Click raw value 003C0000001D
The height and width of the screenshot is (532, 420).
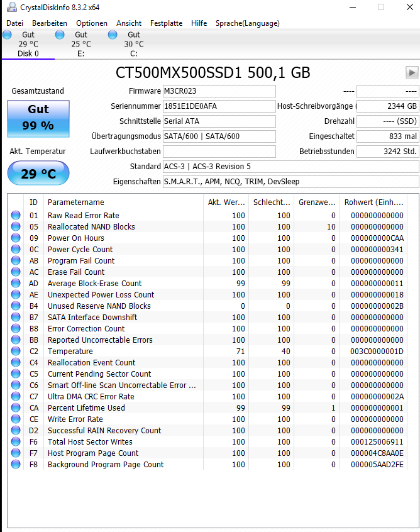377,351
